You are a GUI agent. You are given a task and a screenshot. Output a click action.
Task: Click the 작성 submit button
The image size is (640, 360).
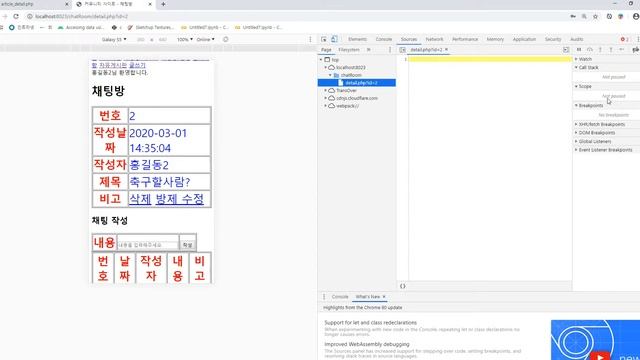(187, 245)
